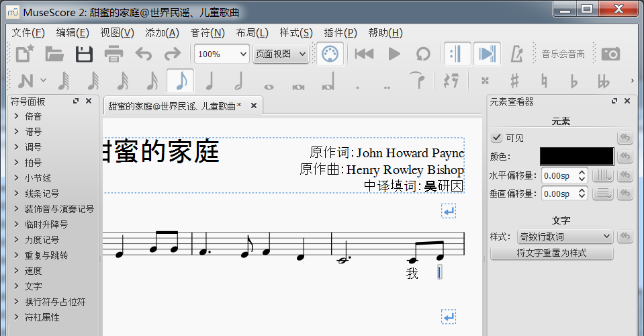Toggle loop playback button
This screenshot has height=336, width=644.
(x=423, y=54)
